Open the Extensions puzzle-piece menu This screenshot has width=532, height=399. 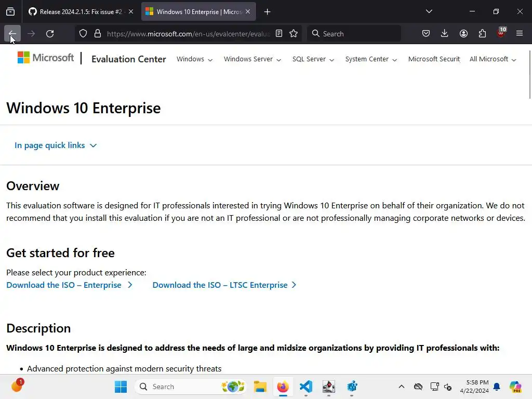[x=482, y=34]
